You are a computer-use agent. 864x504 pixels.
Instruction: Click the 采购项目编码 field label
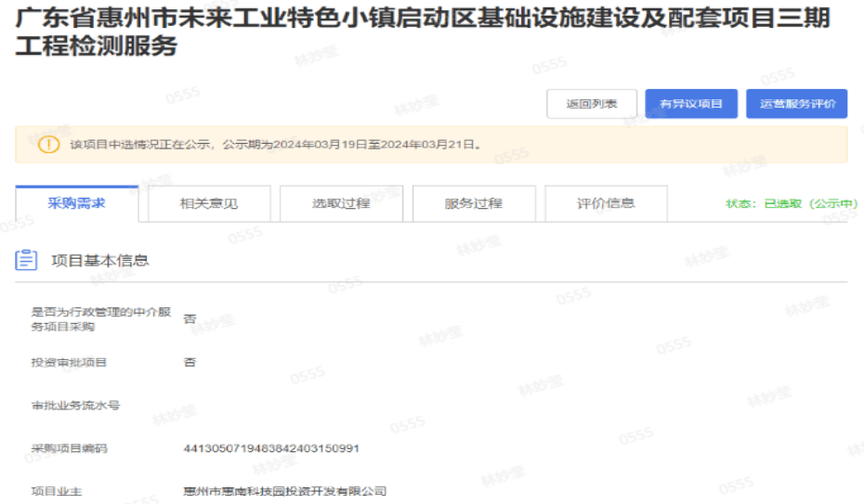point(69,449)
